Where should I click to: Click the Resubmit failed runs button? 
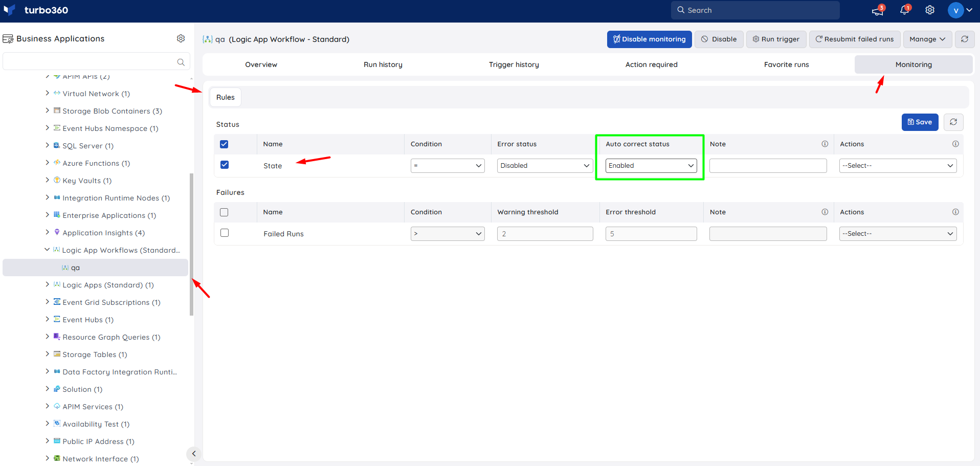pyautogui.click(x=855, y=39)
